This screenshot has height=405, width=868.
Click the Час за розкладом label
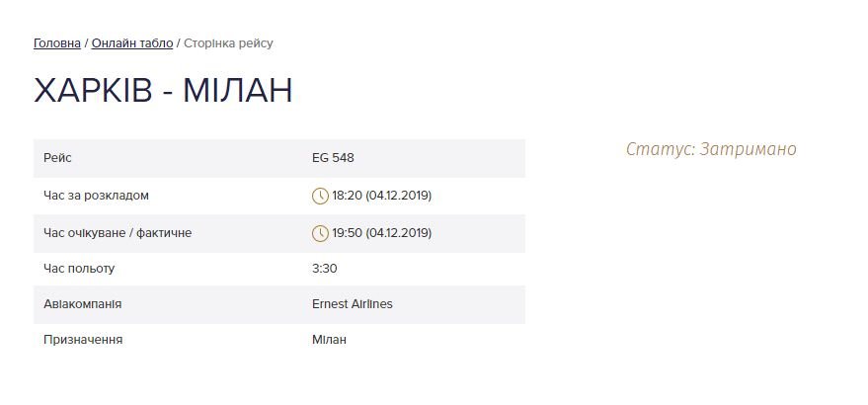(x=97, y=196)
